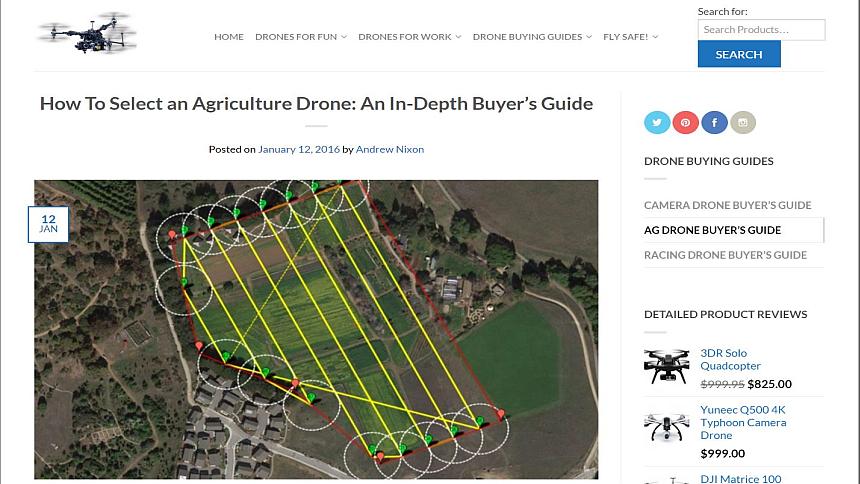Expand the Drone Buying Guides dropdown menu

(x=532, y=37)
